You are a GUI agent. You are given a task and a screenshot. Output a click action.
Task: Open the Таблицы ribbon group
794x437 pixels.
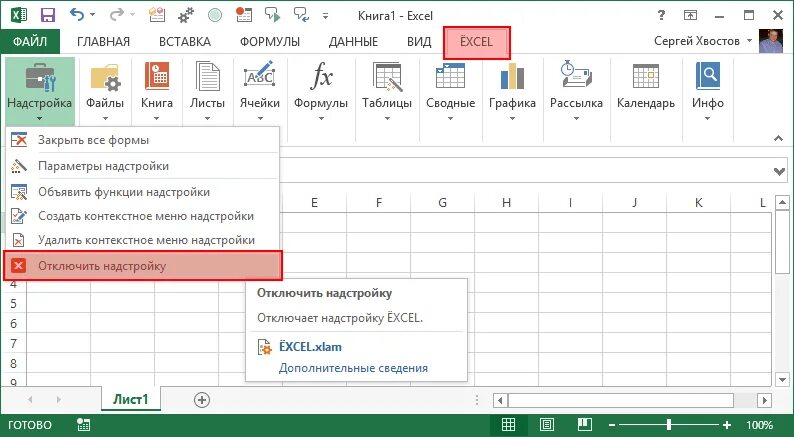pyautogui.click(x=387, y=91)
